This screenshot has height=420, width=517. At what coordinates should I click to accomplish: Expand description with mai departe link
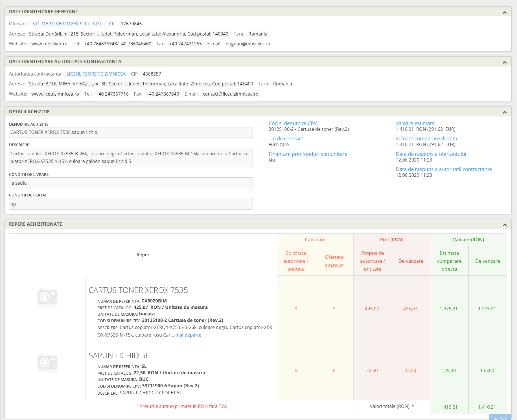[x=188, y=335]
